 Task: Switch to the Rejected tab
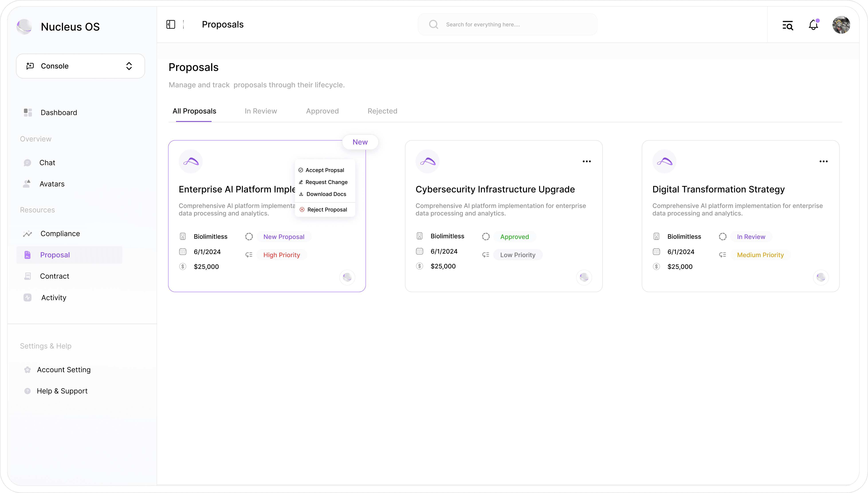[x=382, y=111]
